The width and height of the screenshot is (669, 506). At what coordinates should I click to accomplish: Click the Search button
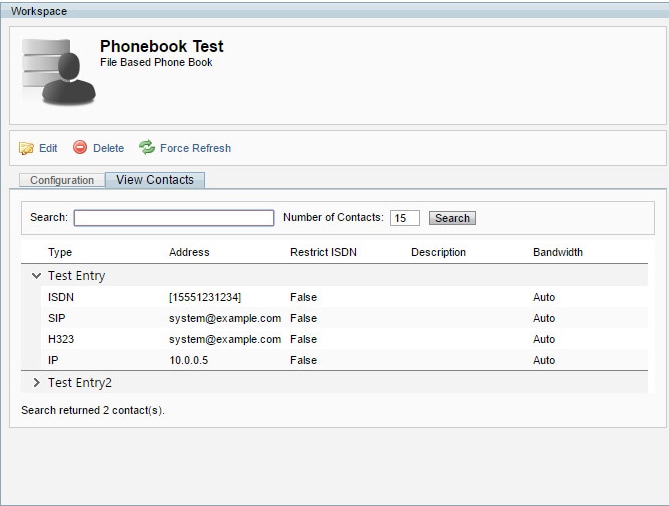tap(452, 218)
